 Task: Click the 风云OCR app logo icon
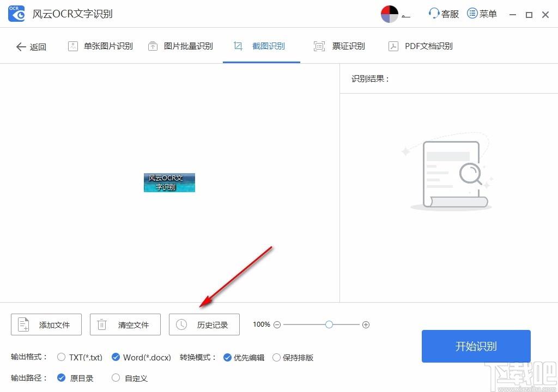pyautogui.click(x=17, y=14)
